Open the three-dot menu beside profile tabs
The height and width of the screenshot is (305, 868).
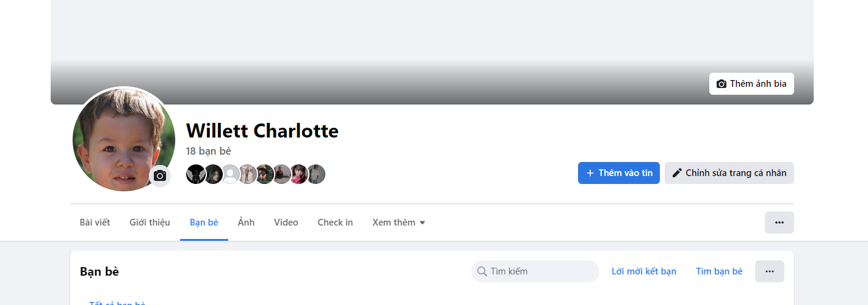(779, 222)
